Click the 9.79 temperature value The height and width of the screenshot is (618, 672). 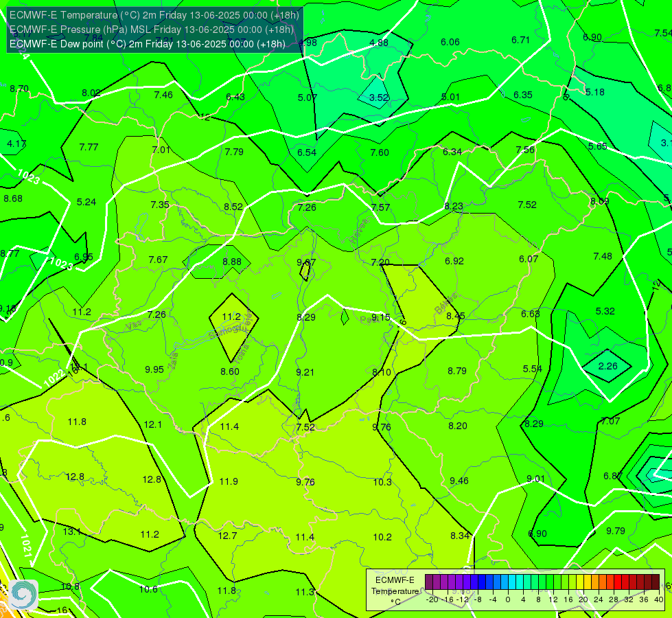click(616, 531)
